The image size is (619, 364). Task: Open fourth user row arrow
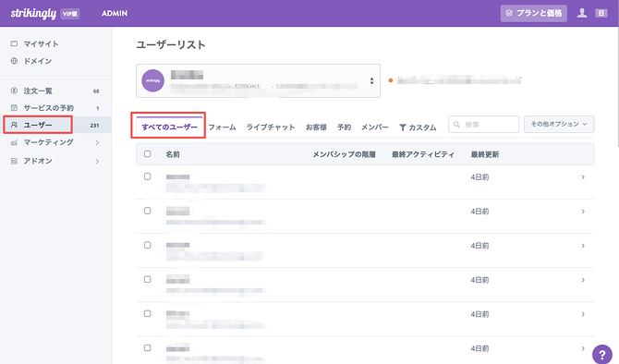[583, 280]
